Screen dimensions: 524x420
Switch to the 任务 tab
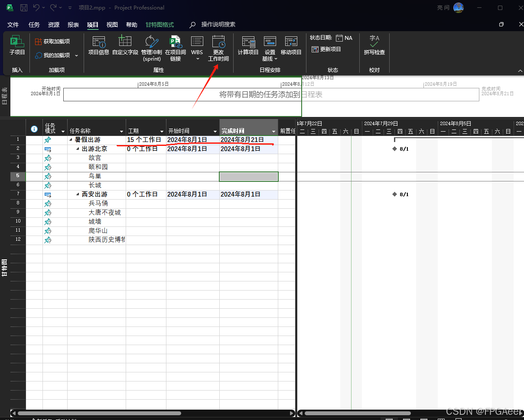pyautogui.click(x=34, y=25)
